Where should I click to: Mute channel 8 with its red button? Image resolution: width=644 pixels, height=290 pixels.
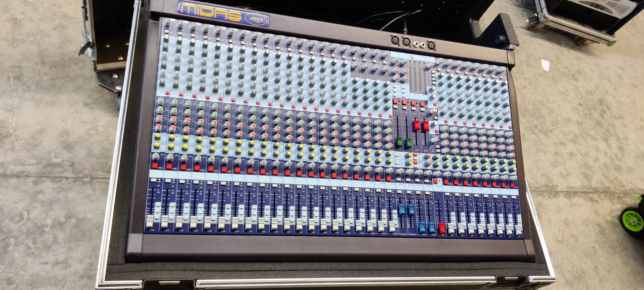point(250,171)
